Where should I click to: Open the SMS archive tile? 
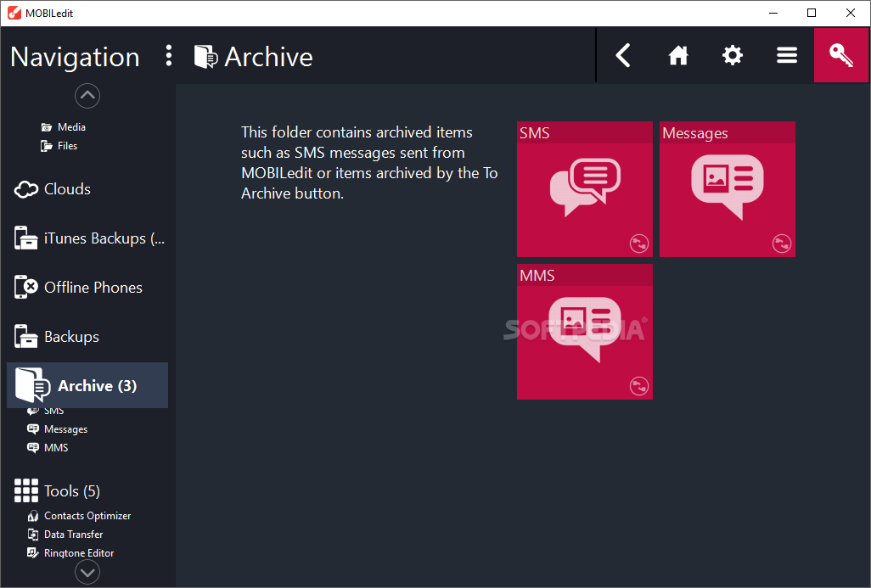tap(585, 189)
